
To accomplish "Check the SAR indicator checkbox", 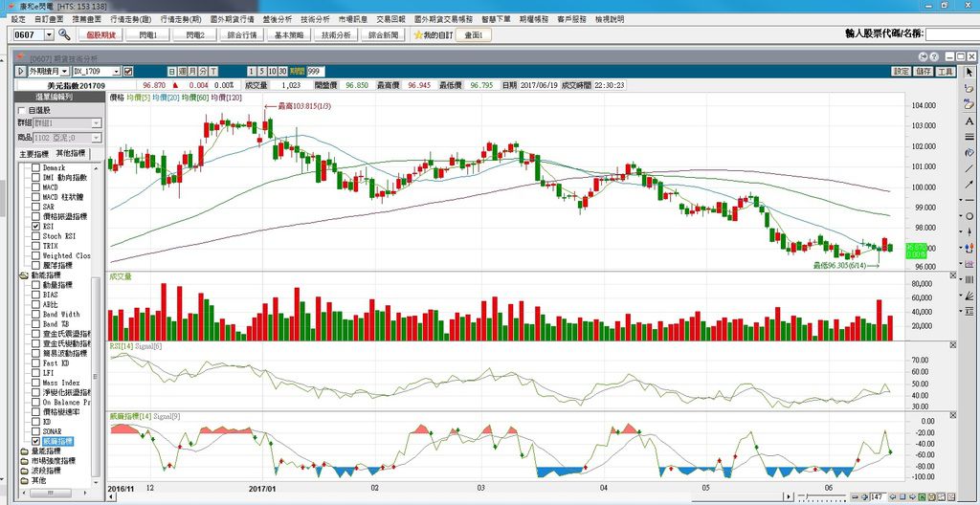I will coord(35,207).
